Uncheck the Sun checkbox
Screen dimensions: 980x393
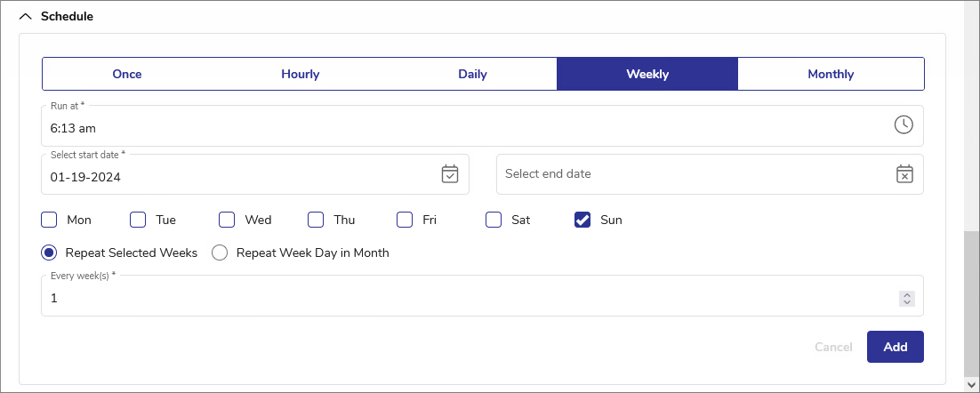point(582,220)
